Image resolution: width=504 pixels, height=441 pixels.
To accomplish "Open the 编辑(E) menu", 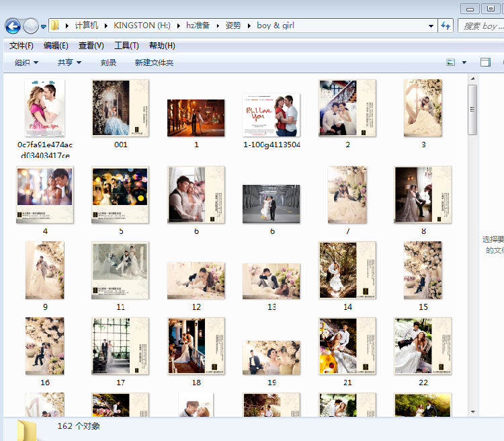I will (x=56, y=46).
